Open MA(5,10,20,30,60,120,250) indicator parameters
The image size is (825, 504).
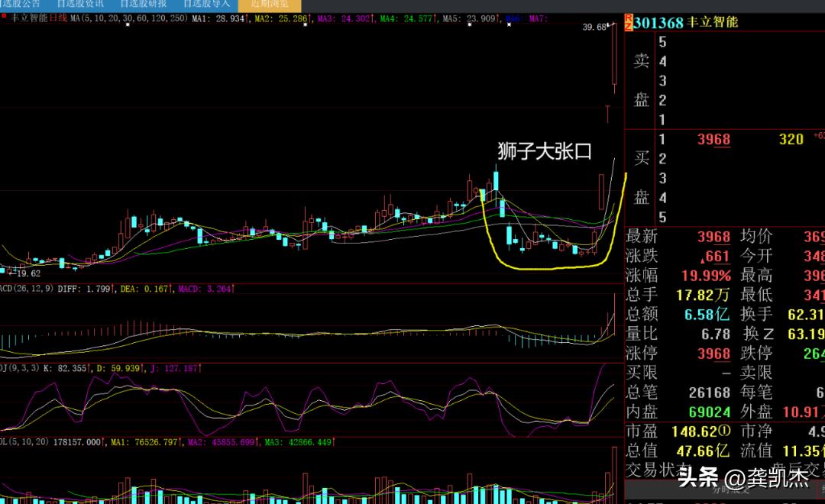[x=128, y=18]
